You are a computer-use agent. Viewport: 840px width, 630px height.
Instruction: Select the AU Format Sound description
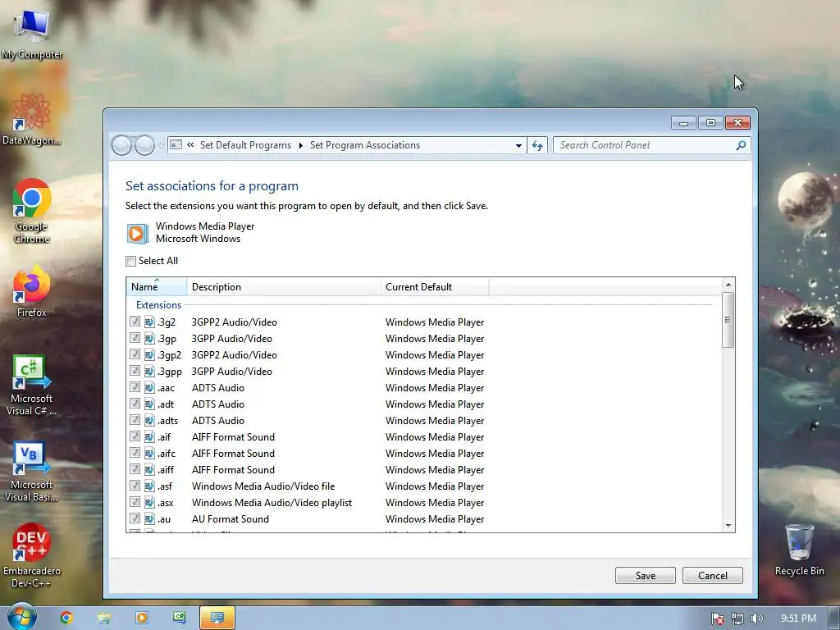coord(231,518)
